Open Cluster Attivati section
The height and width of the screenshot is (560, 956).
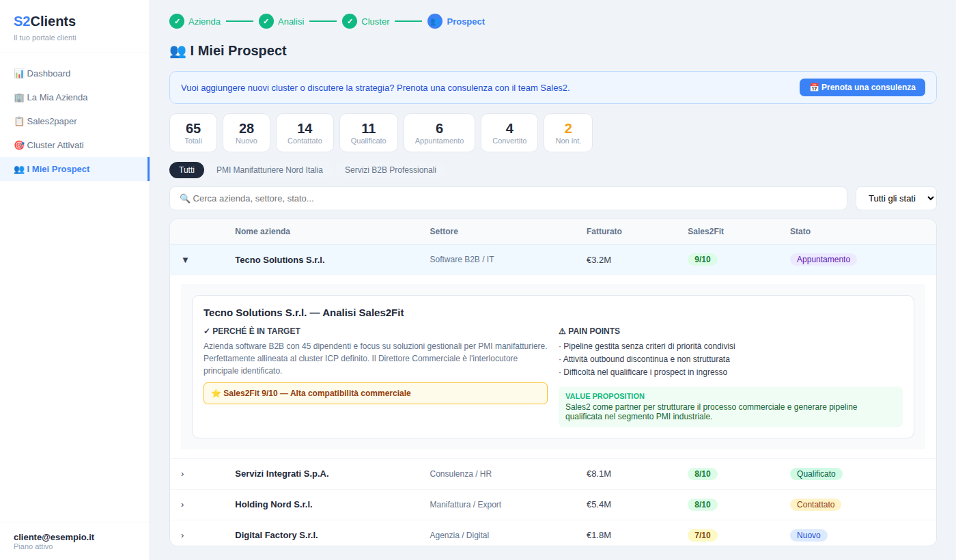(x=74, y=145)
